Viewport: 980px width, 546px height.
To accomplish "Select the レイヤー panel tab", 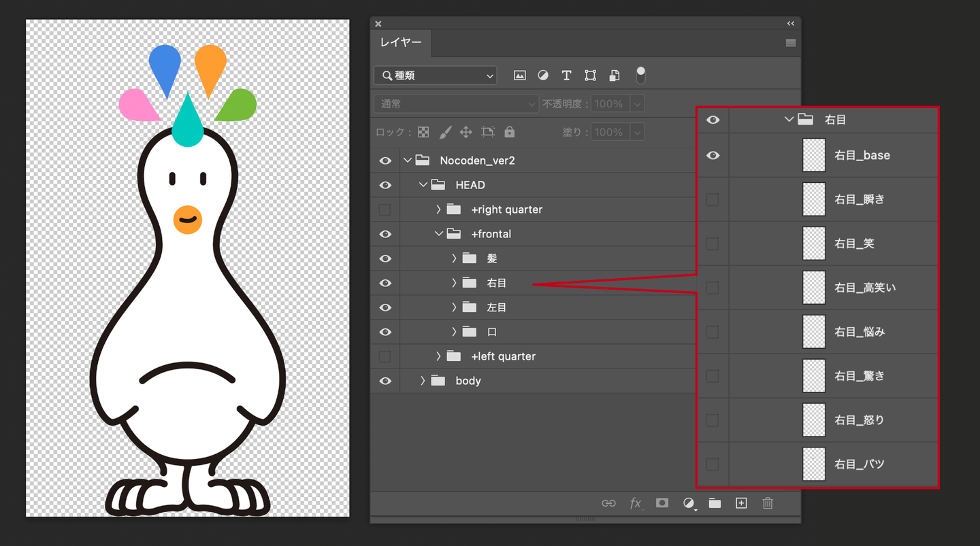I will coord(401,43).
